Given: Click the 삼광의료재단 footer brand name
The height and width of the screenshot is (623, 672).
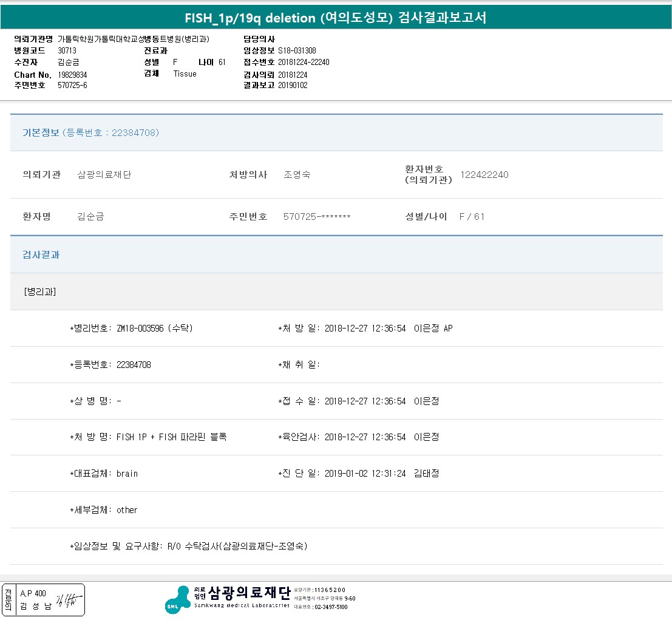Looking at the screenshot, I should click(249, 593).
